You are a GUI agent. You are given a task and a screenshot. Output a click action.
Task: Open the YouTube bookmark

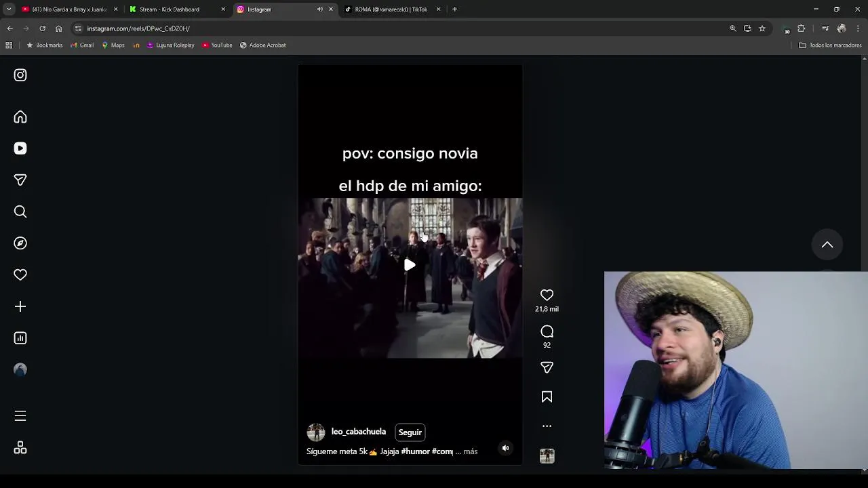(217, 45)
